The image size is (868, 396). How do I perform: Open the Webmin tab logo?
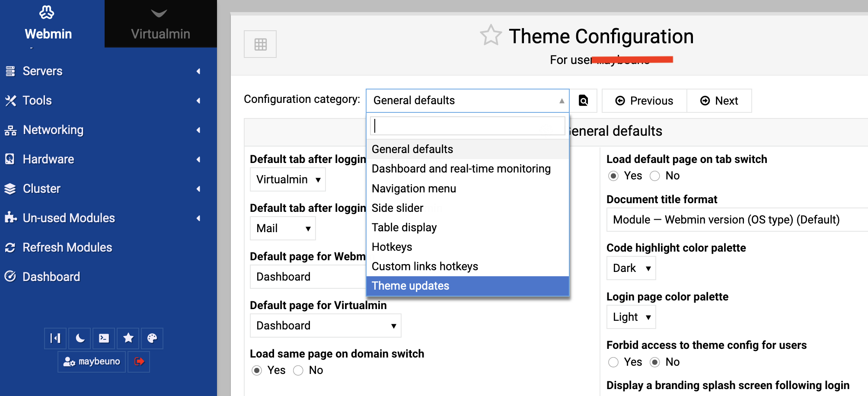(x=47, y=12)
